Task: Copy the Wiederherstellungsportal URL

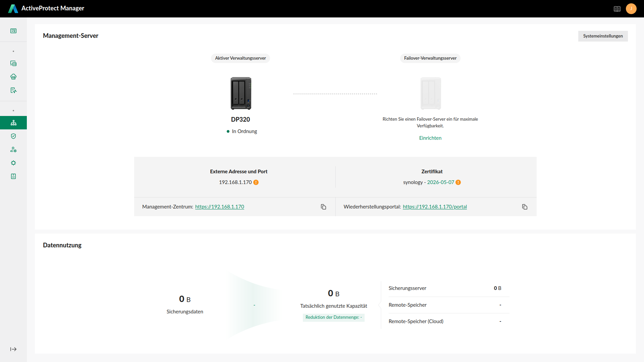Action: pyautogui.click(x=525, y=207)
